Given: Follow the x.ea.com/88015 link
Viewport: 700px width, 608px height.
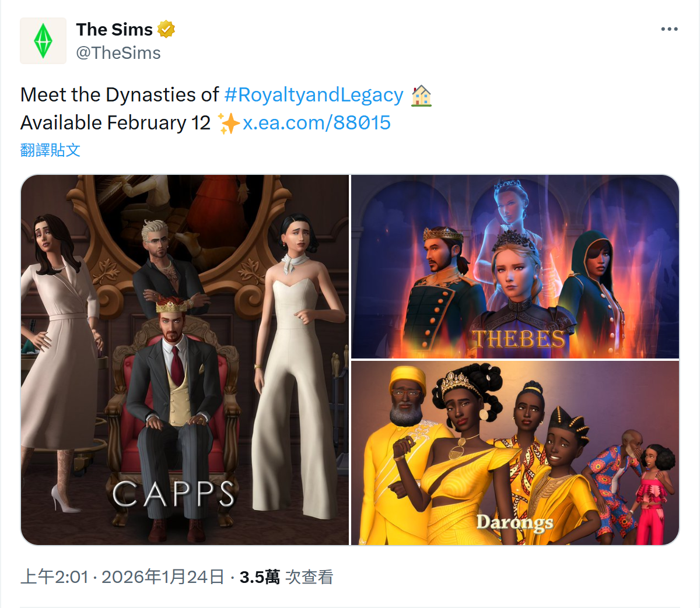Looking at the screenshot, I should click(x=317, y=122).
